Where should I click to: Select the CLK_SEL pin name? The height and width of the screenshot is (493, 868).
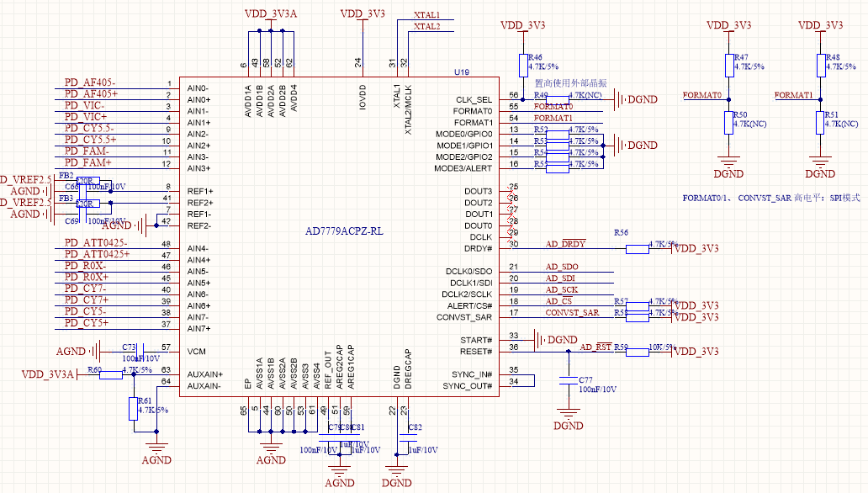474,100
